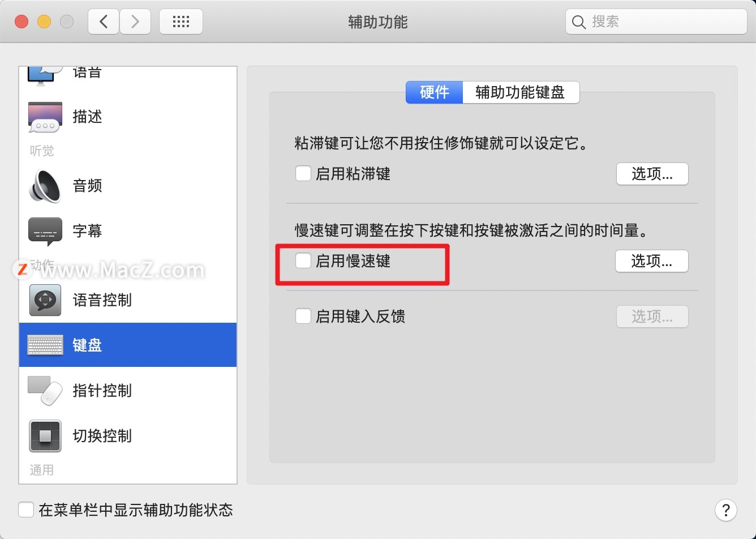Open the 指针控制 pointer control icon

(x=45, y=391)
